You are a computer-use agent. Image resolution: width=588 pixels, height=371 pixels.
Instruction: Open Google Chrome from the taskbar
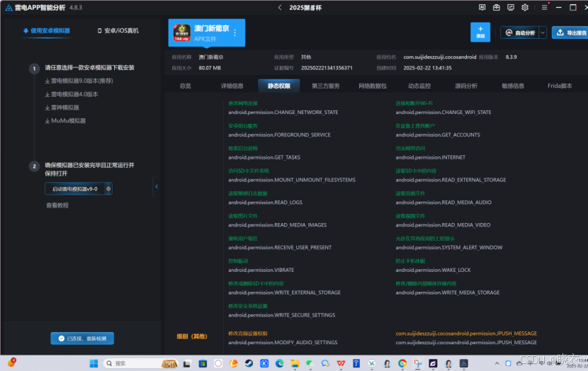[x=402, y=363]
